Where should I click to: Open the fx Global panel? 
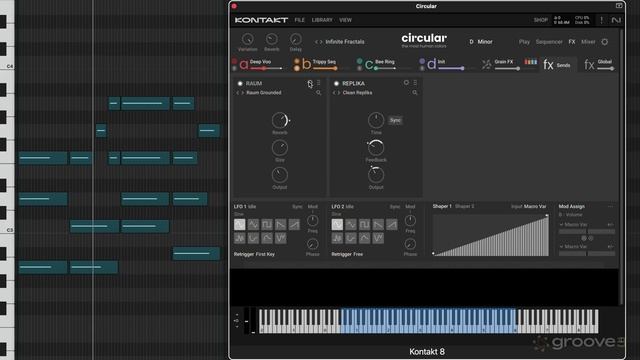pos(599,64)
